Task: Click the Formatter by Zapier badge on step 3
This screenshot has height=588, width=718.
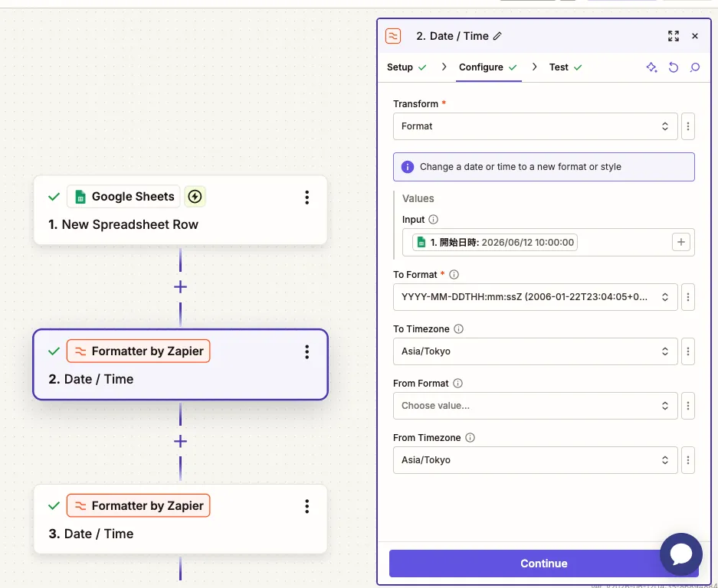Action: pyautogui.click(x=138, y=505)
